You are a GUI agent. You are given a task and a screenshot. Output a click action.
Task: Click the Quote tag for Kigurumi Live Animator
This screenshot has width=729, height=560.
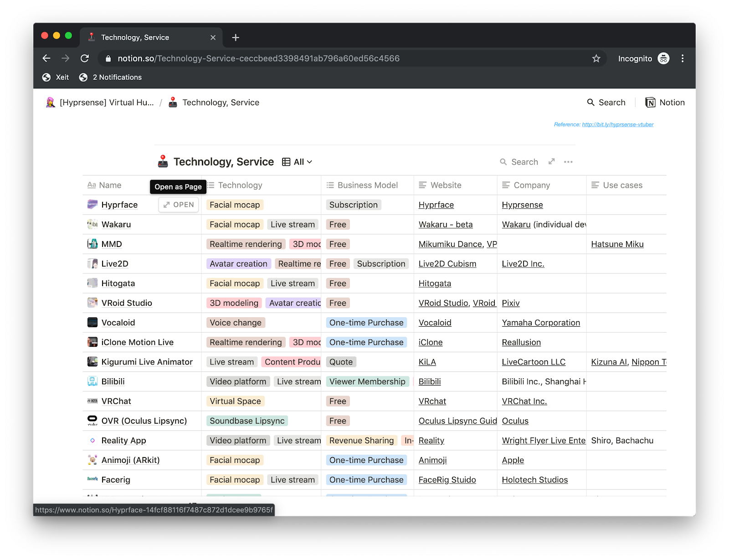pyautogui.click(x=341, y=361)
